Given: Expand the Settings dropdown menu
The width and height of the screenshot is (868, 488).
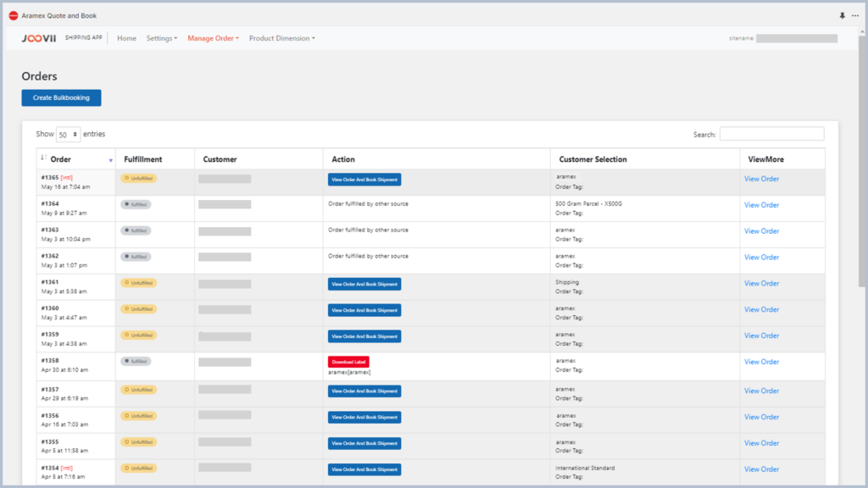Looking at the screenshot, I should 162,38.
